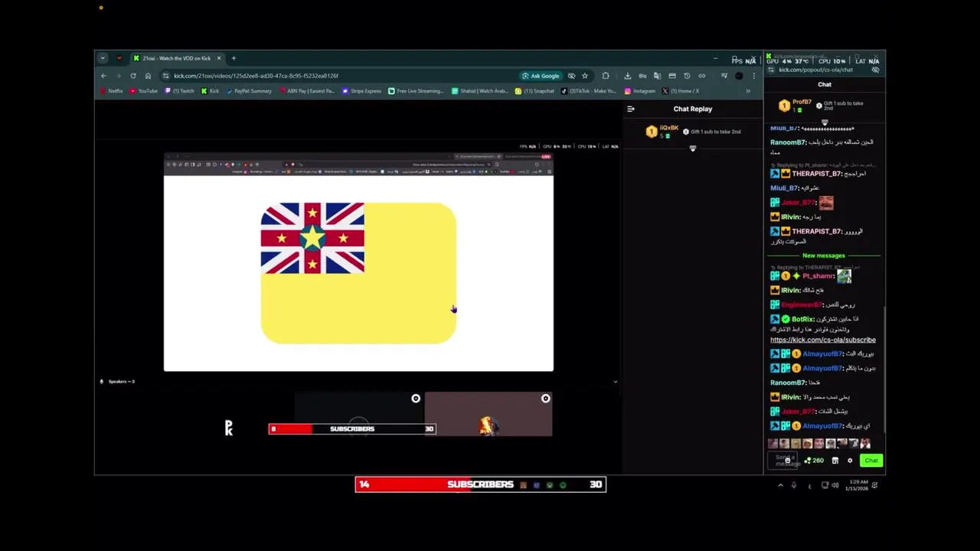Click the popout chat site settings icon

(770, 70)
